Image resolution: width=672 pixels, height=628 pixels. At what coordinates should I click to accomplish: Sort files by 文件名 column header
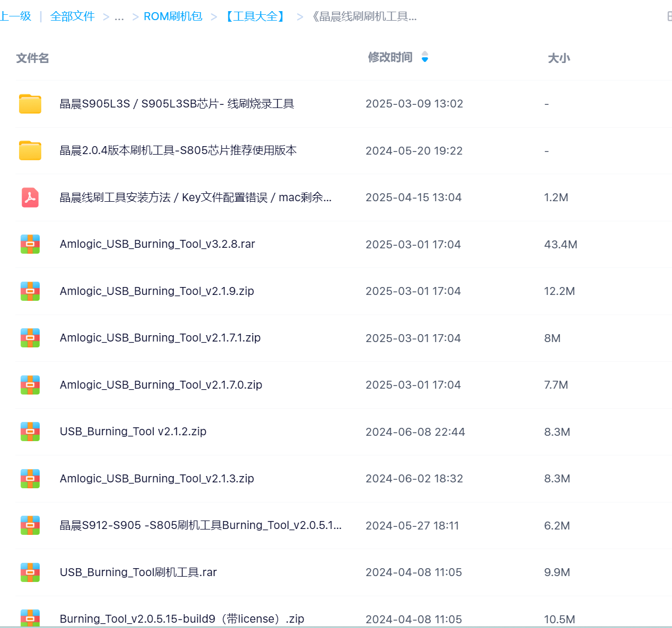pos(32,58)
